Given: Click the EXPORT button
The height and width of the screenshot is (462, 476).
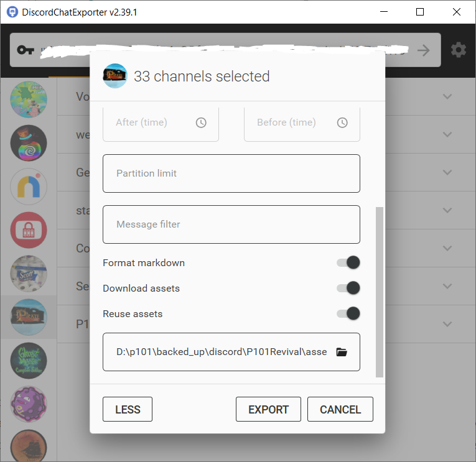Looking at the screenshot, I should pos(268,409).
